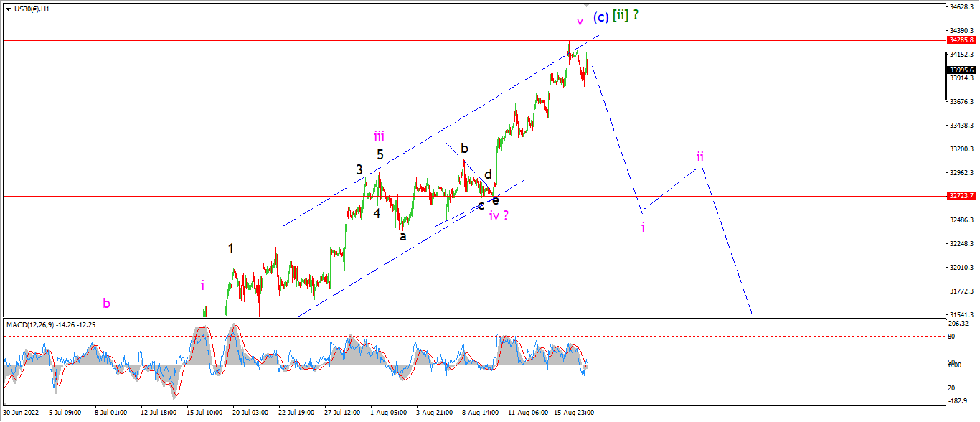Select the red 34285.8 price label
The height and width of the screenshot is (422, 980).
point(961,41)
